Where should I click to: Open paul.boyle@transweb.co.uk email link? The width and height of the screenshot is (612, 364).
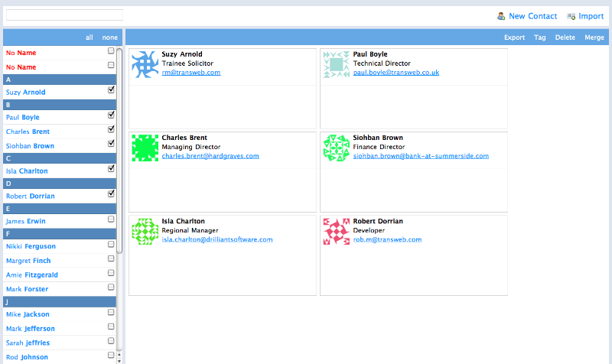click(x=396, y=73)
